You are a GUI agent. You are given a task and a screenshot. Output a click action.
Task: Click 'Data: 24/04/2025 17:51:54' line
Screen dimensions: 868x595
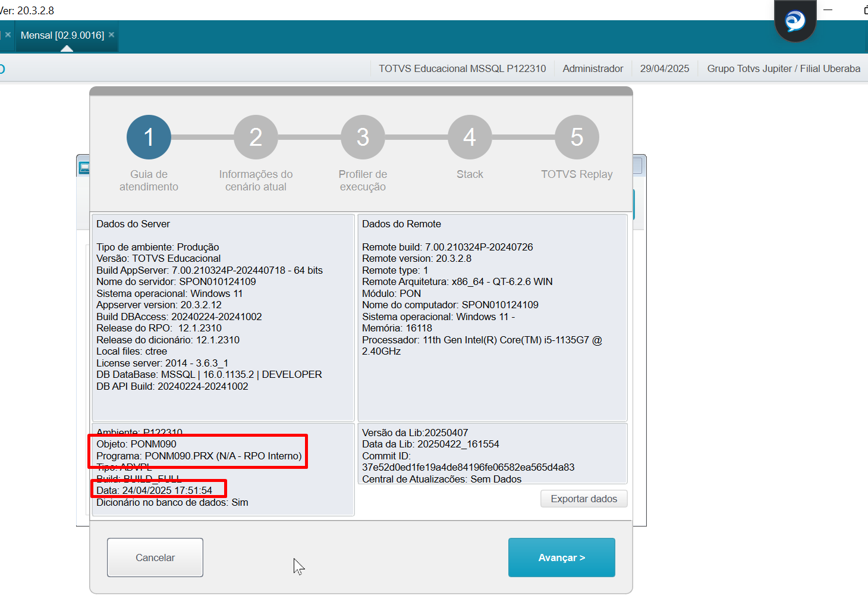155,490
